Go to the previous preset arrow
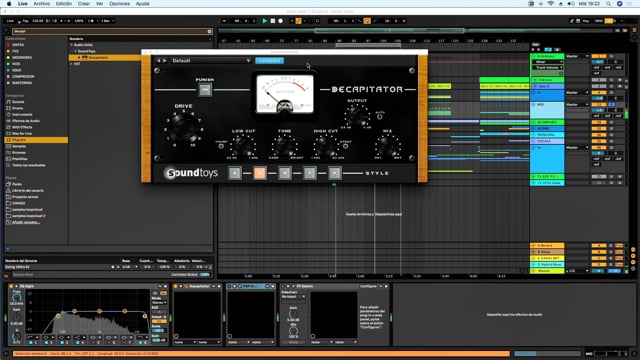 [x=158, y=60]
